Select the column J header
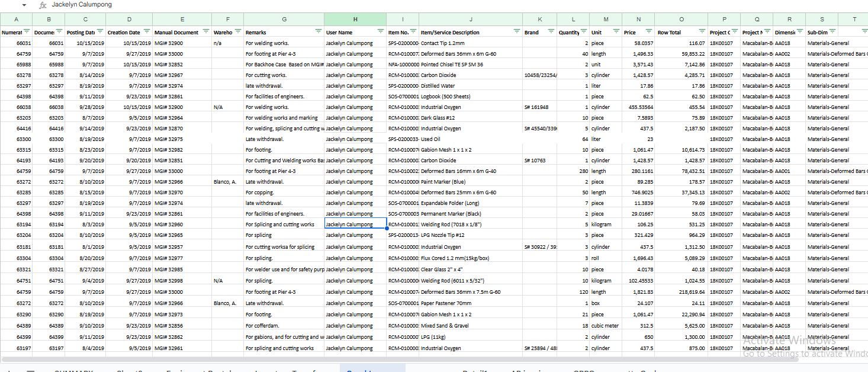 (471, 20)
